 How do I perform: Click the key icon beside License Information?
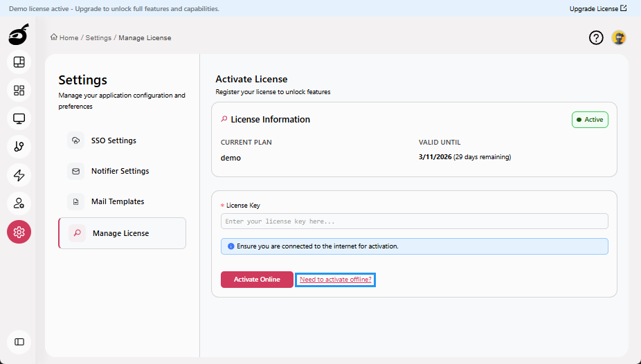[224, 119]
